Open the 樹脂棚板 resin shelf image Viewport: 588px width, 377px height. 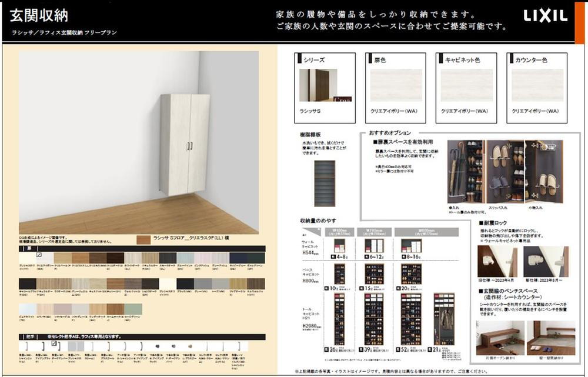pos(325,183)
